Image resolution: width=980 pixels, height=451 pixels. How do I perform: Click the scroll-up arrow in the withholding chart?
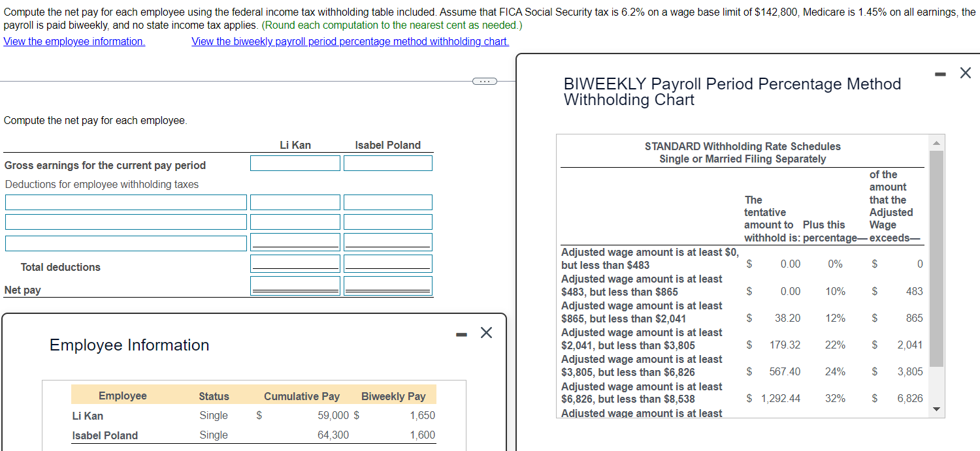(x=936, y=142)
